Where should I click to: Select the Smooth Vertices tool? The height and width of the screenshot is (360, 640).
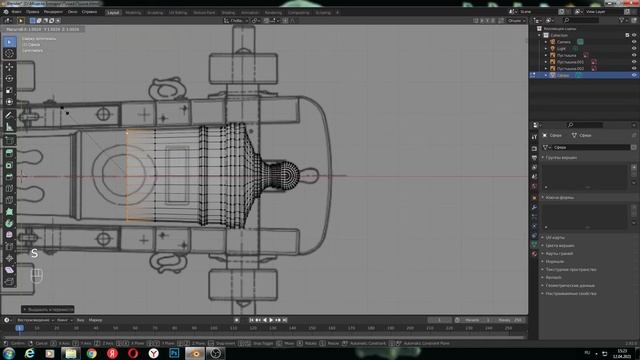9,235
